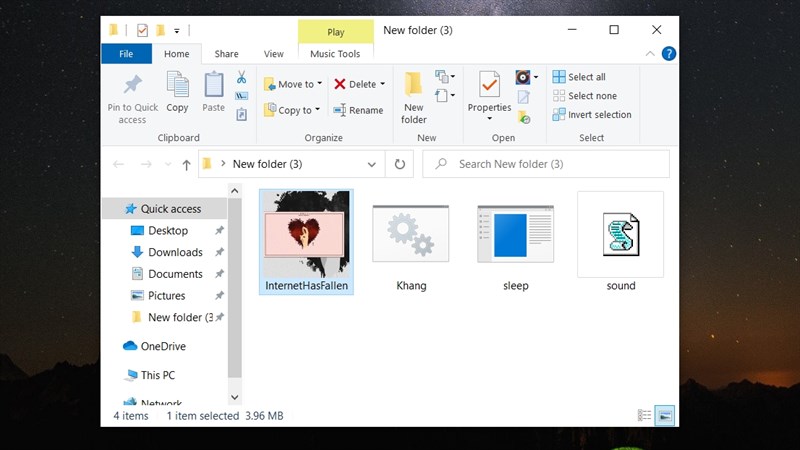800x450 pixels.
Task: Click the Copy path icon
Action: pyautogui.click(x=241, y=96)
